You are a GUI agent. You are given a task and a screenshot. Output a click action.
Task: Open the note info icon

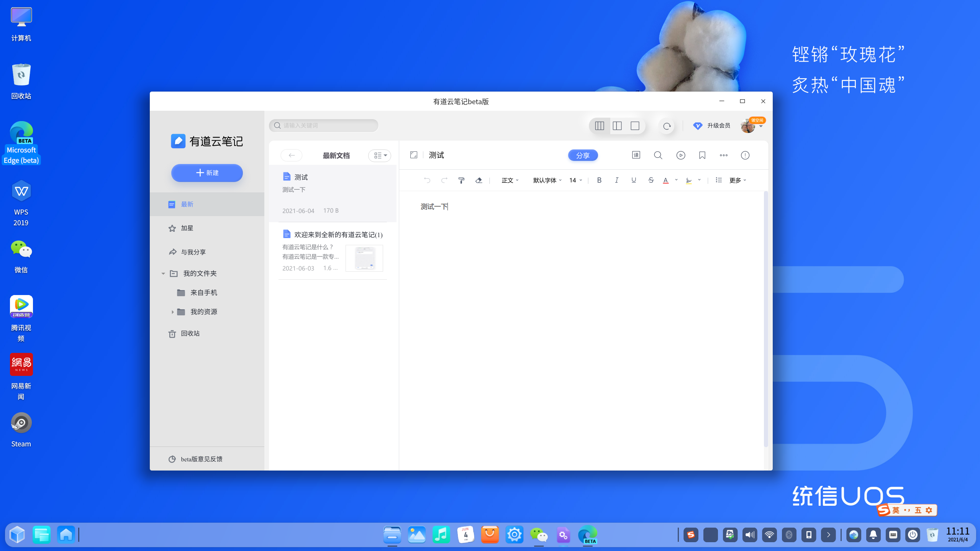(745, 155)
